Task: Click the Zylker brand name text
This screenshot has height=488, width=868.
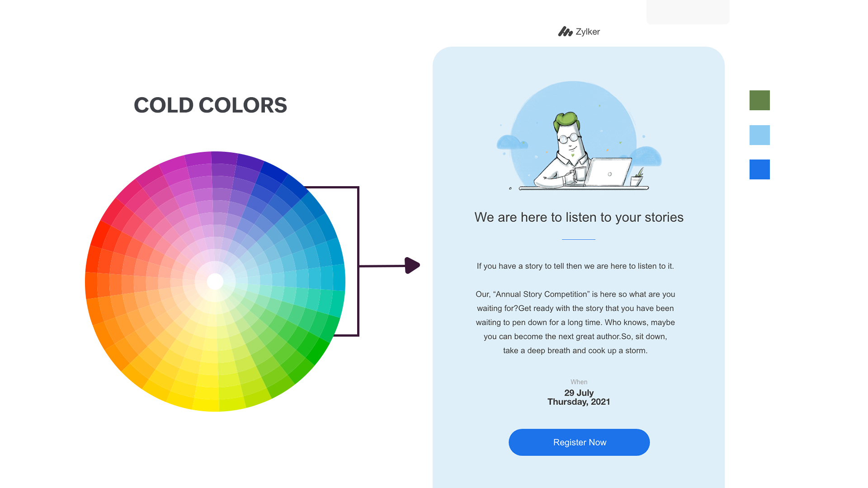Action: click(588, 32)
